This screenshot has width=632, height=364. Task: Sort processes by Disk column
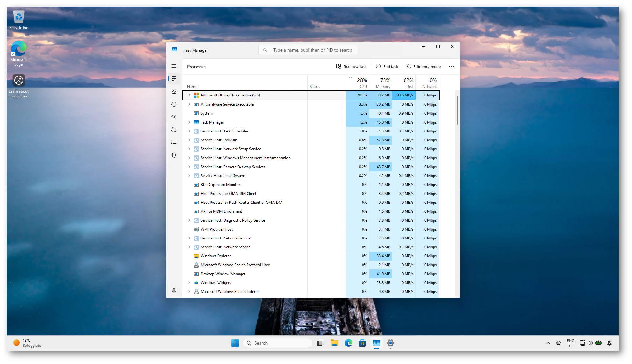point(408,83)
